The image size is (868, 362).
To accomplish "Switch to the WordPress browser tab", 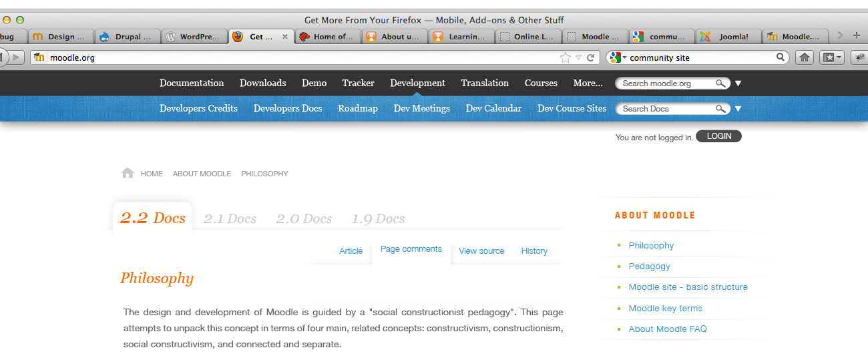I will tap(194, 37).
